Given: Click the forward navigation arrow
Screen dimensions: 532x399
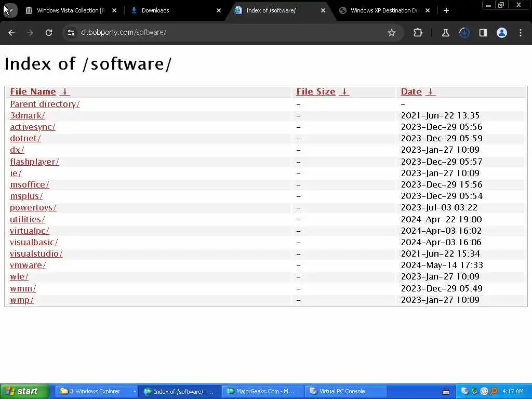Looking at the screenshot, I should click(30, 33).
